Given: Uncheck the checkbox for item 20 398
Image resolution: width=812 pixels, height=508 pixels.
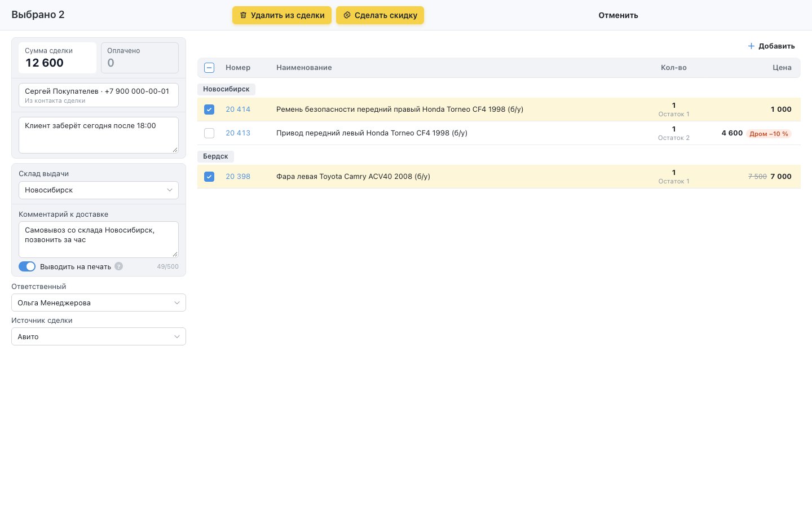Looking at the screenshot, I should coord(209,177).
